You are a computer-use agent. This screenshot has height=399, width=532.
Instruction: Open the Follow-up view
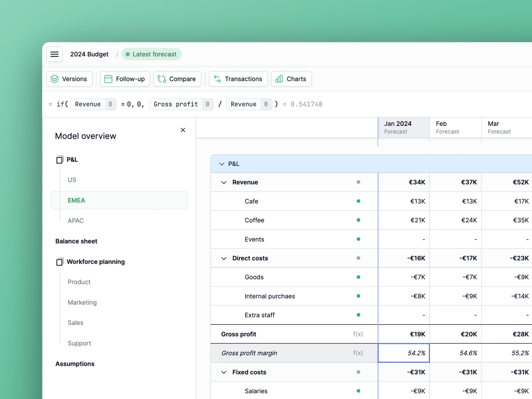pos(125,79)
